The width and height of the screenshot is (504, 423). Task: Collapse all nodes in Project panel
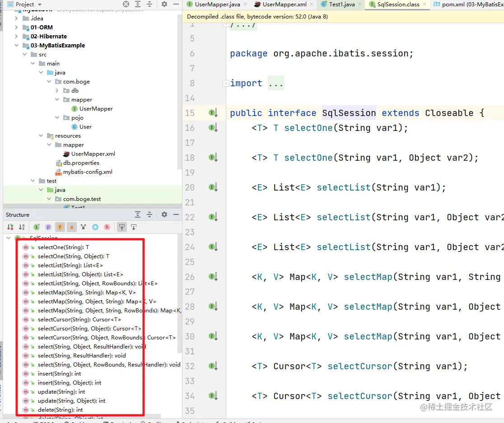point(149,4)
